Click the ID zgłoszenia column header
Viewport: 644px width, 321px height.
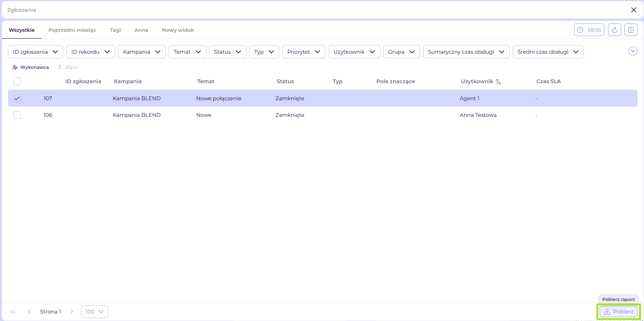tap(83, 81)
